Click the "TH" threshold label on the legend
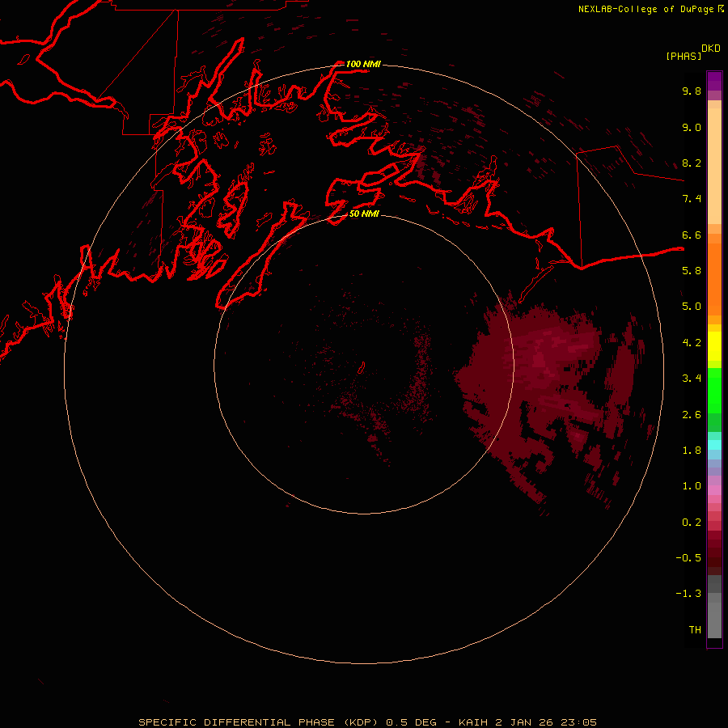 tap(695, 629)
